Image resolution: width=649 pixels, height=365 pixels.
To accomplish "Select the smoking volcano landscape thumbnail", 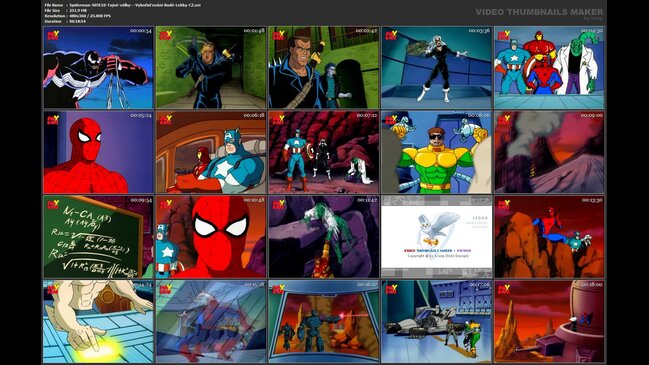I will 549,152.
